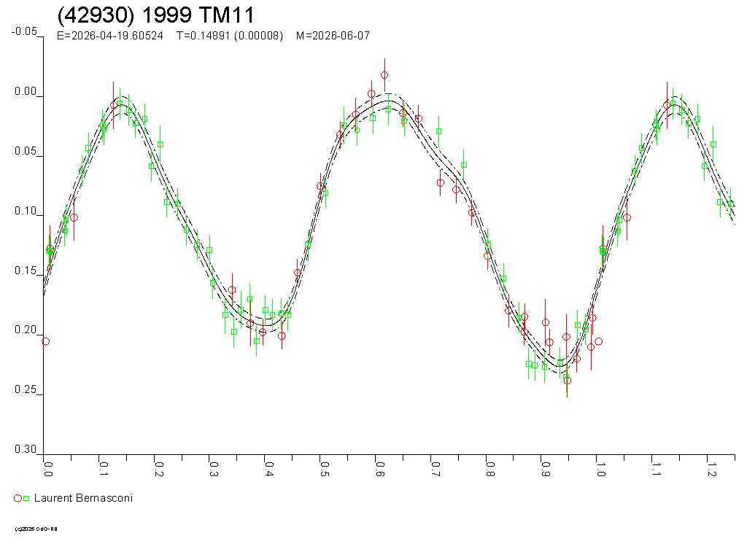Screen dimensions: 747x560
Task: Click the lowest red circle near phase 0.95
Action: [567, 380]
